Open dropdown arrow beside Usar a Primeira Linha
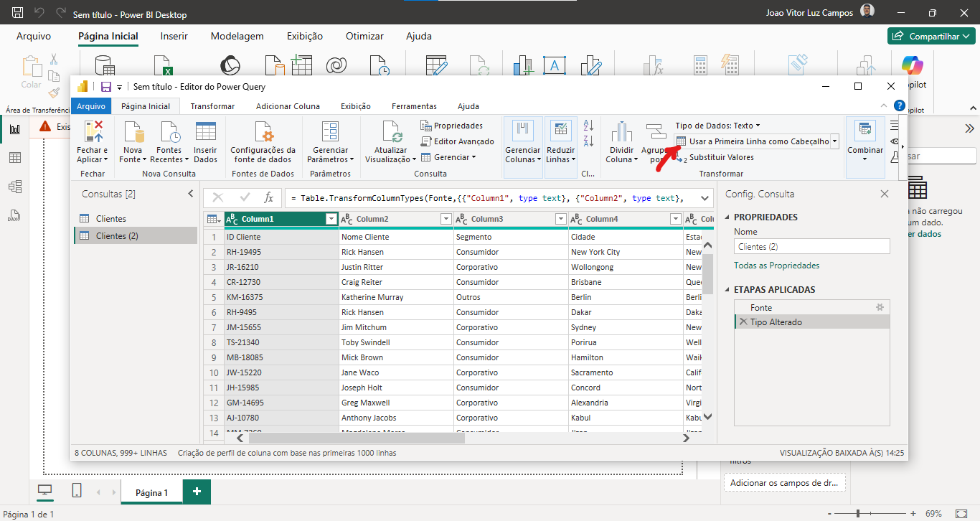Screen dimensions: 980x521 (x=835, y=141)
